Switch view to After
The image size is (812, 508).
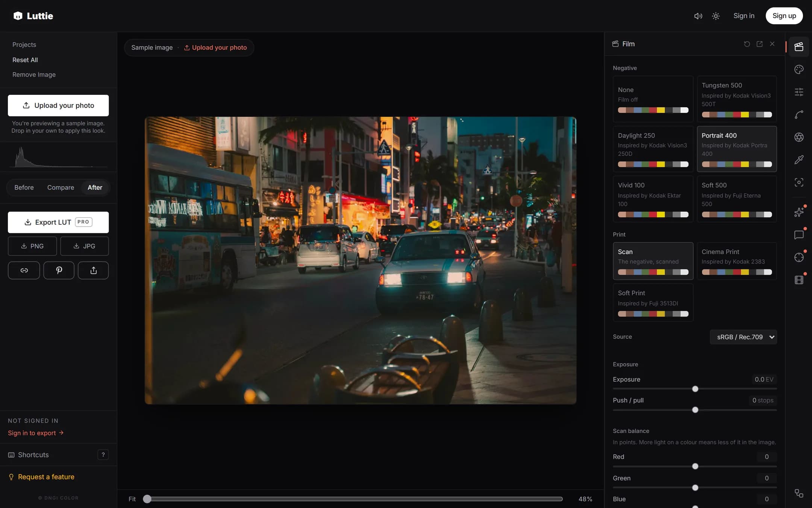point(95,187)
